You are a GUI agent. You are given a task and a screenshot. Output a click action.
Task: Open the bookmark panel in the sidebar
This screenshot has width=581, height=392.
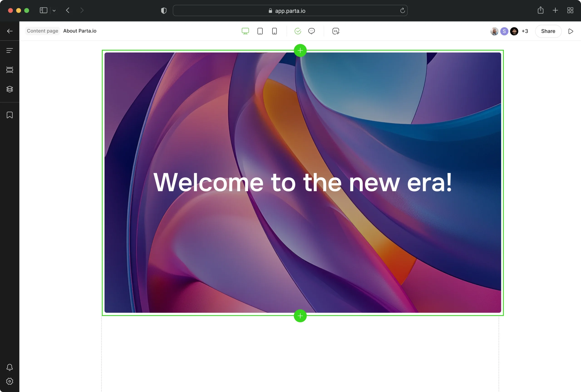(x=10, y=115)
